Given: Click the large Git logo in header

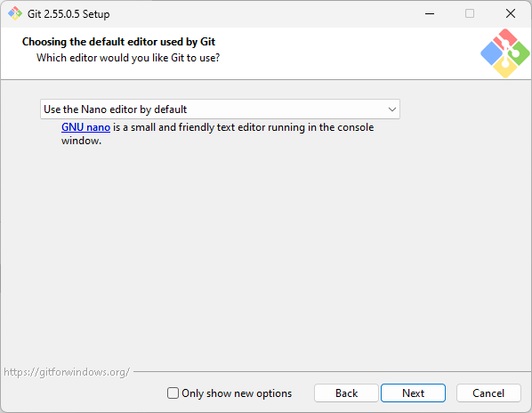Looking at the screenshot, I should point(504,53).
